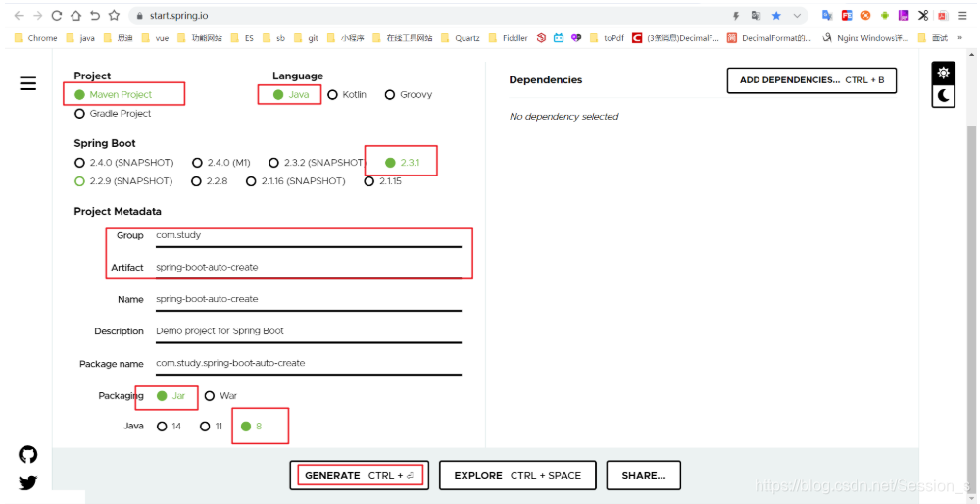The image size is (980, 504).
Task: Open the blue bilibili bookmark icon
Action: [559, 38]
